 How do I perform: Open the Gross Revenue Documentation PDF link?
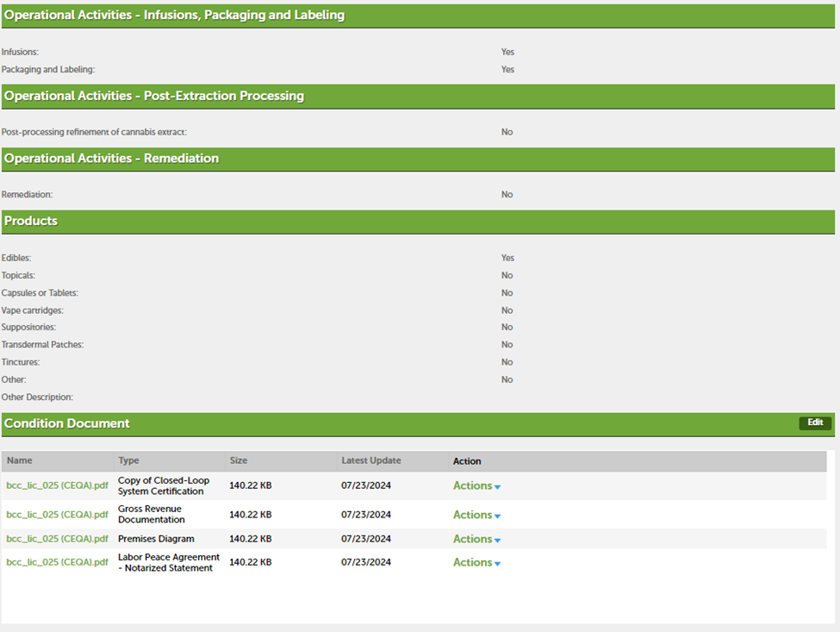(57, 515)
